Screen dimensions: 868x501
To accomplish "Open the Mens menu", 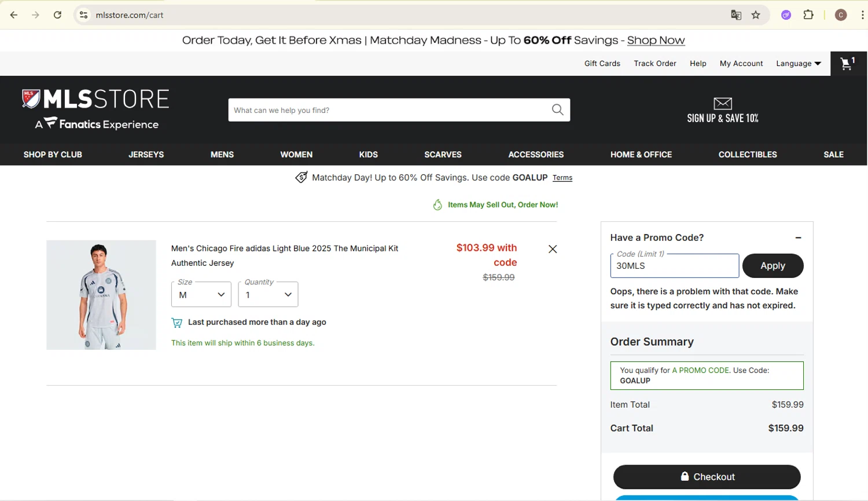I will click(222, 155).
